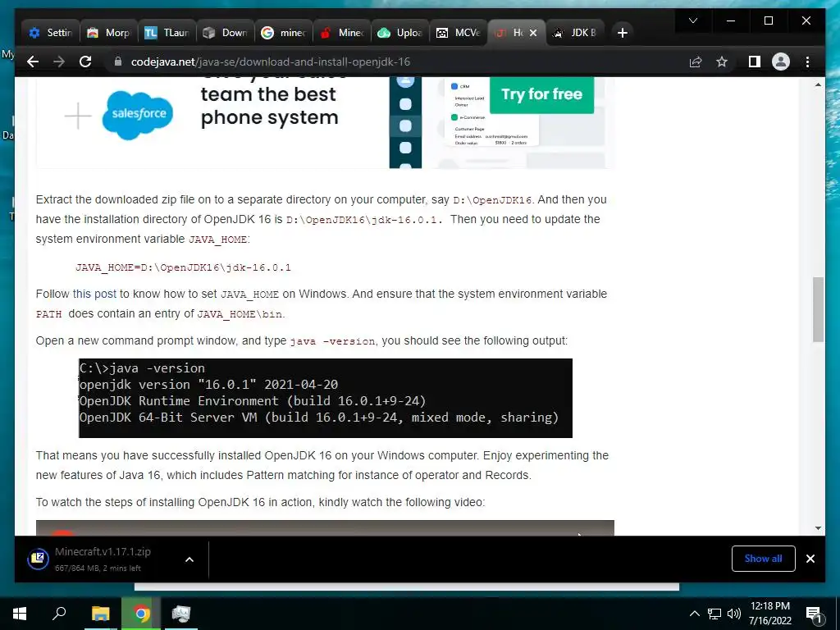Click the page vertical scrollbar thumb
This screenshot has width=840, height=630.
click(818, 309)
